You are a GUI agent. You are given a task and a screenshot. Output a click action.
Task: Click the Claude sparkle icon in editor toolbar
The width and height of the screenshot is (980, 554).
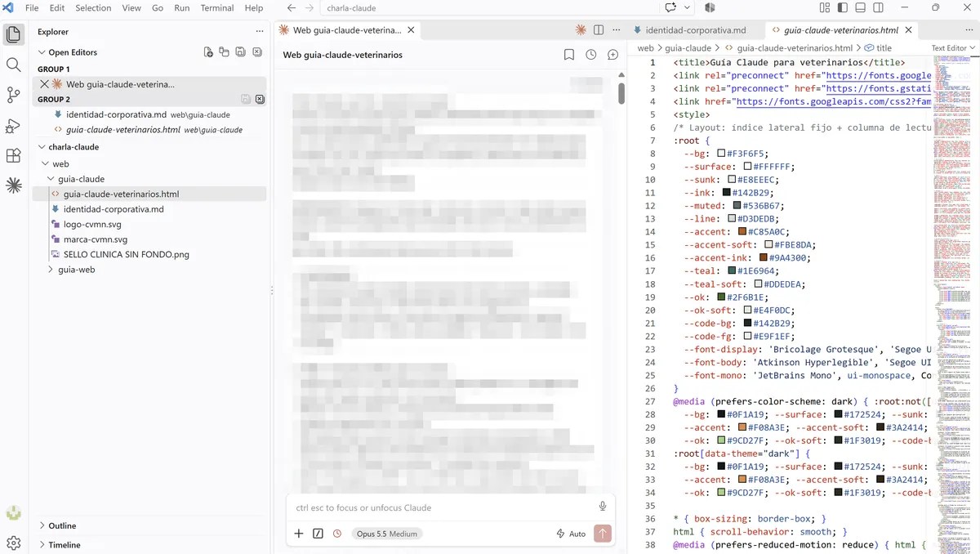click(x=581, y=30)
